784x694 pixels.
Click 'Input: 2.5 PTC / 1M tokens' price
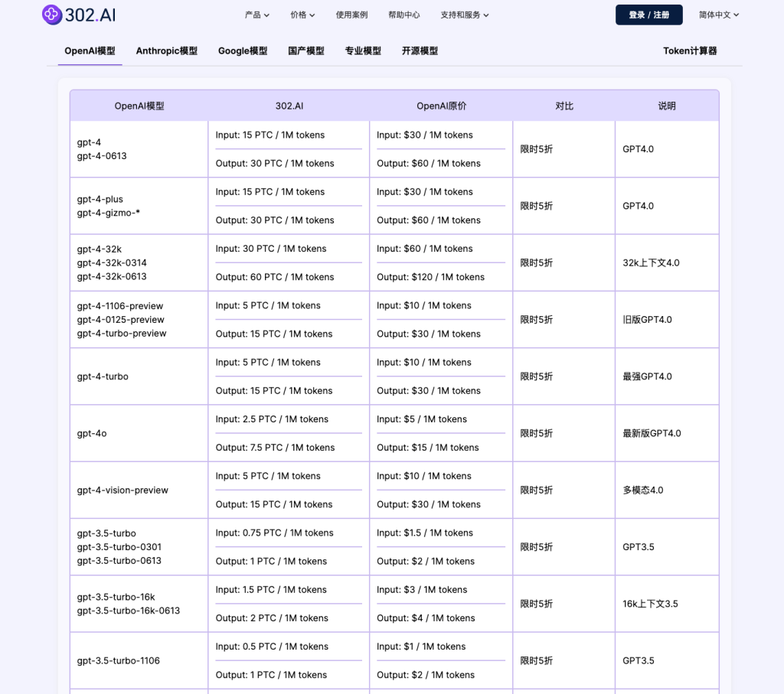[272, 419]
